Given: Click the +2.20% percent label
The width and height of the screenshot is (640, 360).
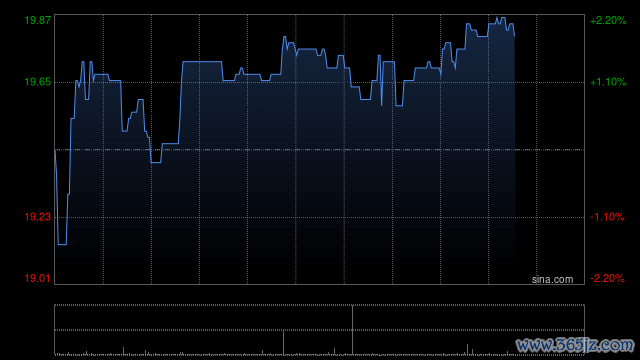Looking at the screenshot, I should [x=608, y=20].
